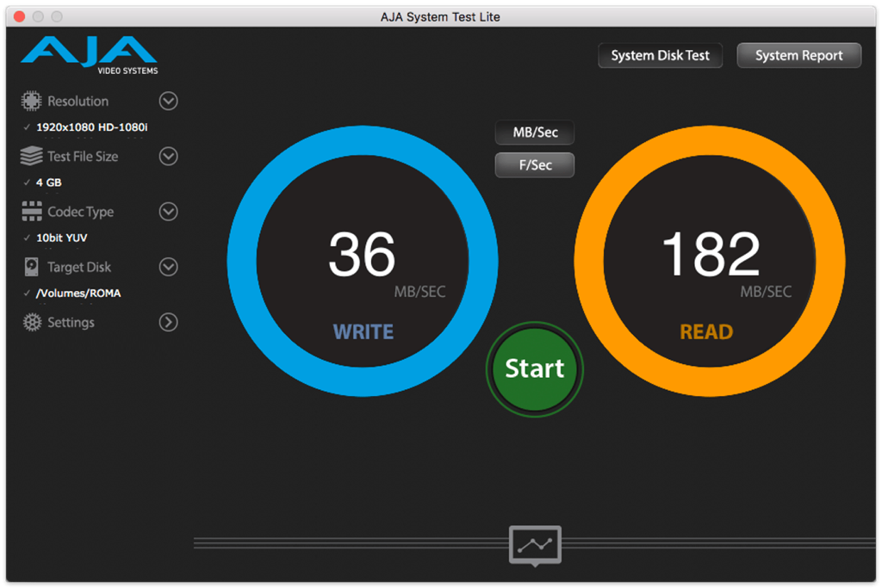The image size is (882, 588).
Task: Open the graph chart icon at bottom
Action: point(535,544)
